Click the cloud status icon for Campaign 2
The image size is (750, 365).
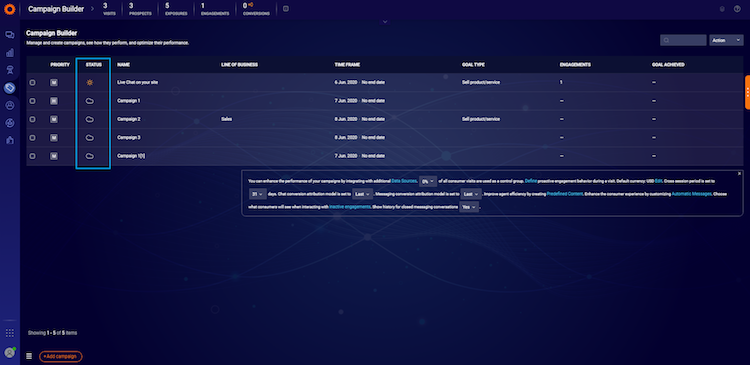(89, 119)
